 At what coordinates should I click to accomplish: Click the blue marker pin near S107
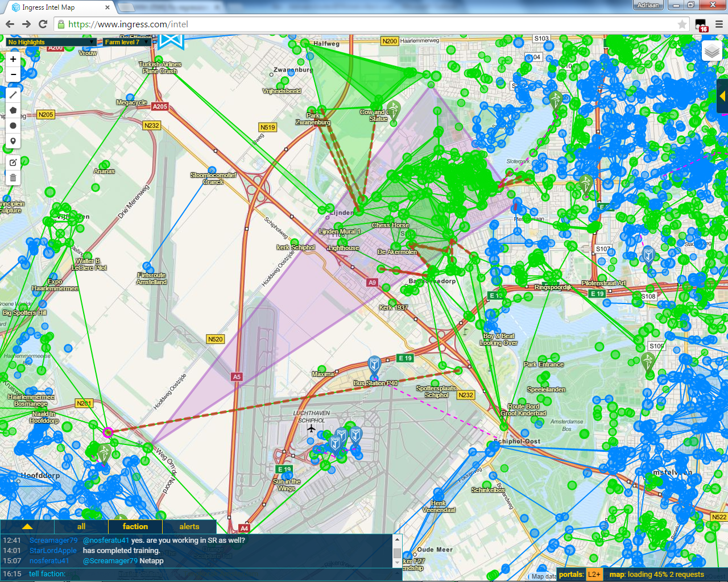648,255
